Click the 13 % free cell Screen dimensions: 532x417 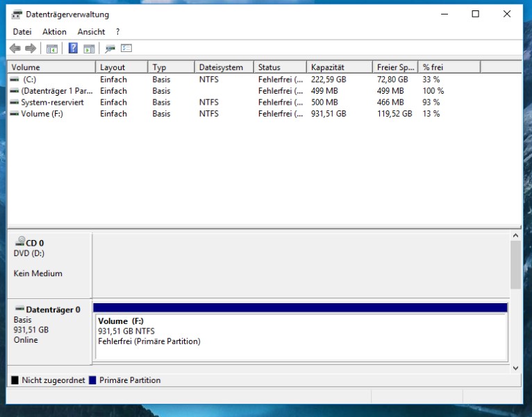(x=431, y=114)
